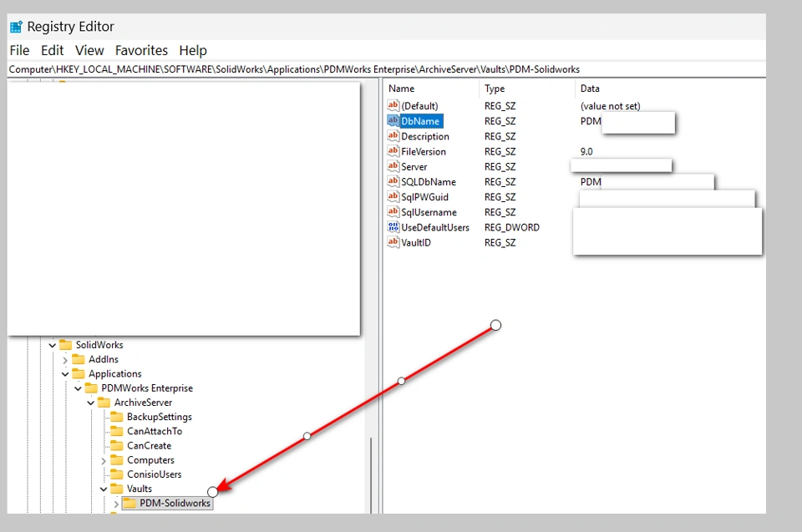Image resolution: width=802 pixels, height=532 pixels.
Task: Select the BackupSettings key
Action: point(159,417)
